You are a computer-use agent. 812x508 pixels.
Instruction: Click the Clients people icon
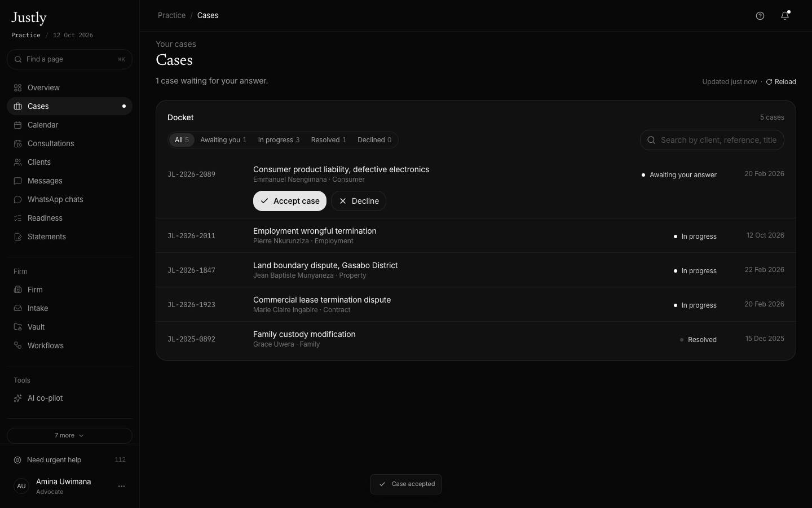pos(18,162)
